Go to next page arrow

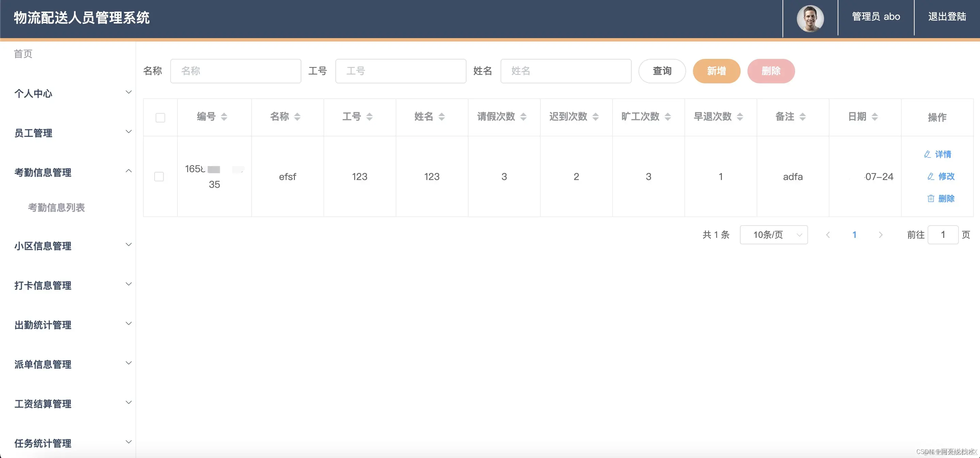point(880,235)
